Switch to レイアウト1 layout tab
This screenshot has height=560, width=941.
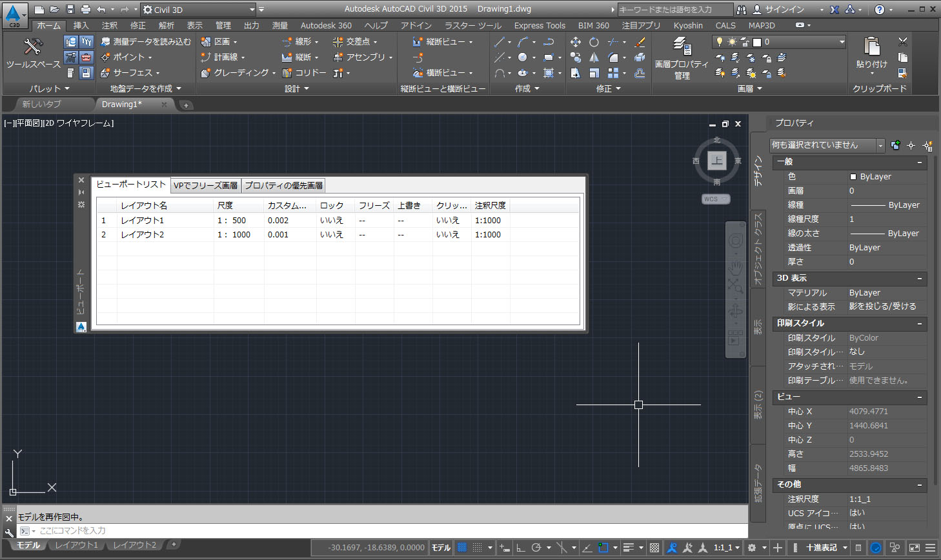click(76, 545)
